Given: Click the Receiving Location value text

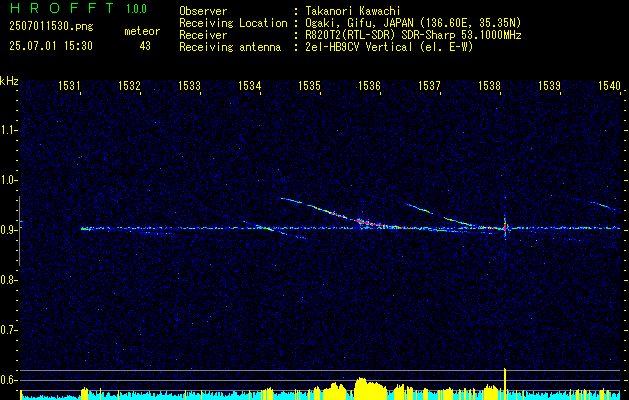Looking at the screenshot, I should [x=413, y=23].
